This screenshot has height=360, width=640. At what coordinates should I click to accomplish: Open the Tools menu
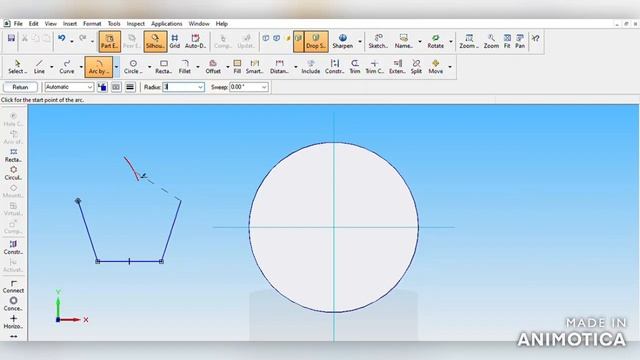point(114,24)
